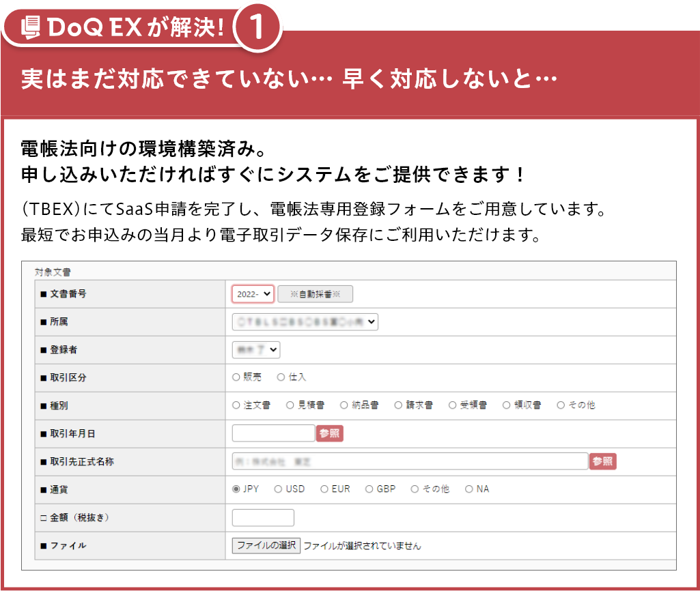The image size is (700, 591).
Task: Choose 受領書 as document type
Action: click(x=453, y=405)
